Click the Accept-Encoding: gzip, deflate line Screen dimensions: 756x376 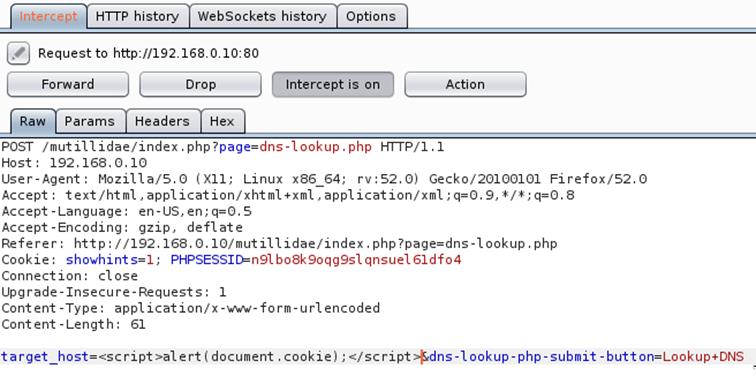(x=122, y=228)
